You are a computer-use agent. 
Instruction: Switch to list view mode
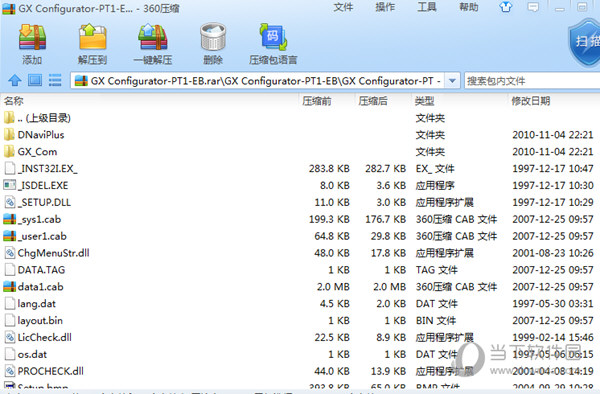click(x=55, y=80)
